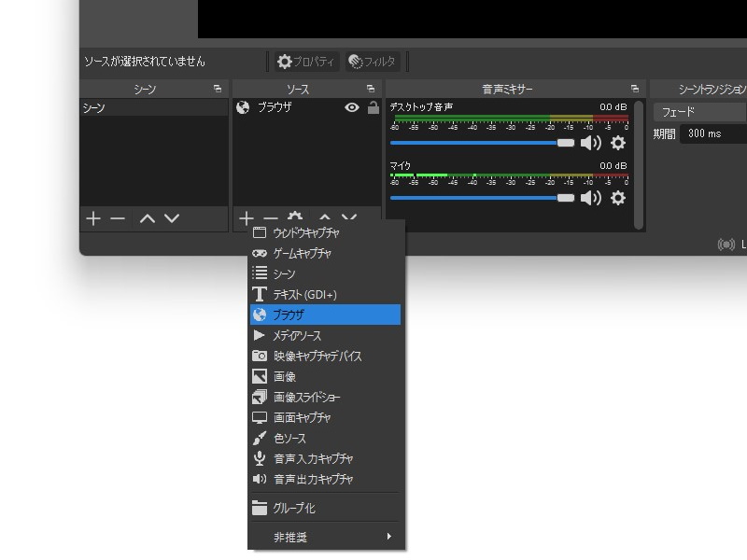747x560 pixels.
Task: Select the ブラウザ source row
Action: click(x=307, y=107)
